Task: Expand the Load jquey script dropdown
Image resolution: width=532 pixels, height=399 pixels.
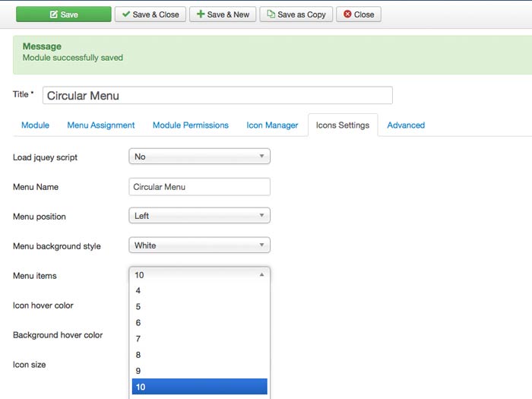Action: (x=200, y=157)
